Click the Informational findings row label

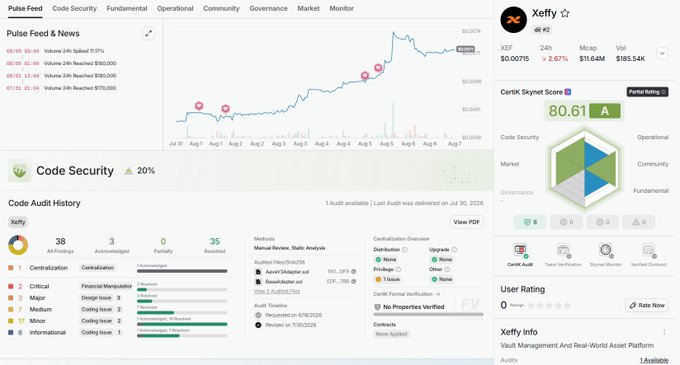click(x=48, y=332)
